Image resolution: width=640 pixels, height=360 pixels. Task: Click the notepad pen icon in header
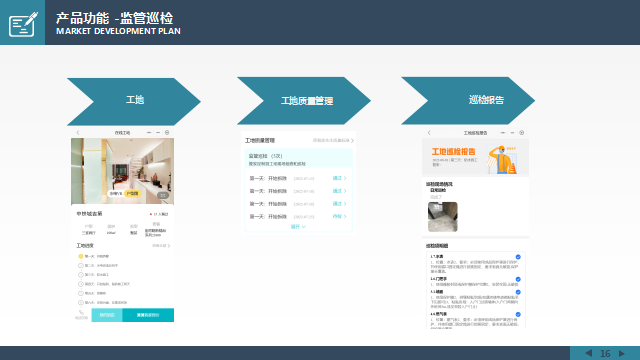(x=23, y=24)
